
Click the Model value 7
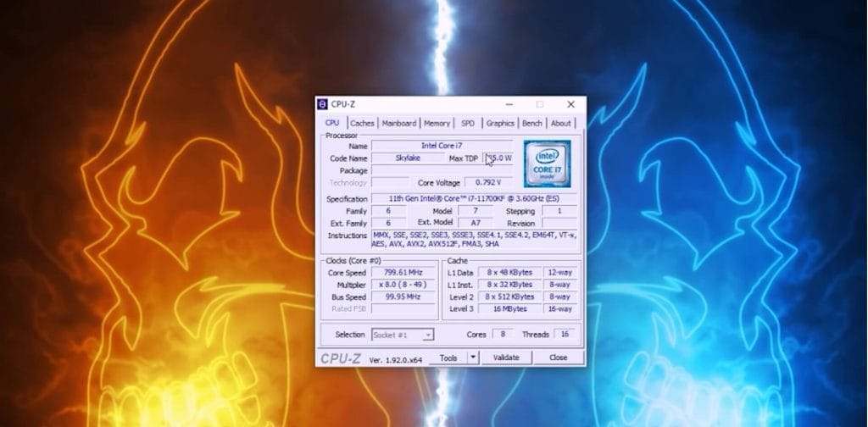pyautogui.click(x=475, y=211)
